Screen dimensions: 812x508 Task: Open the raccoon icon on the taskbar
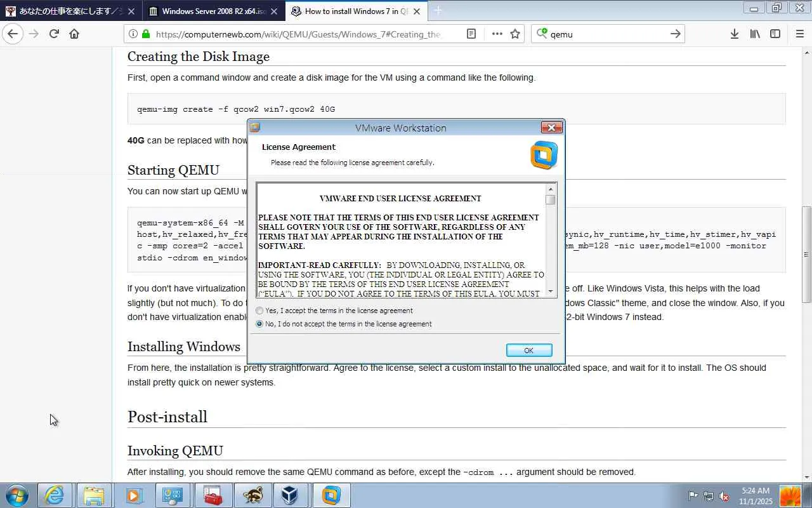(252, 495)
